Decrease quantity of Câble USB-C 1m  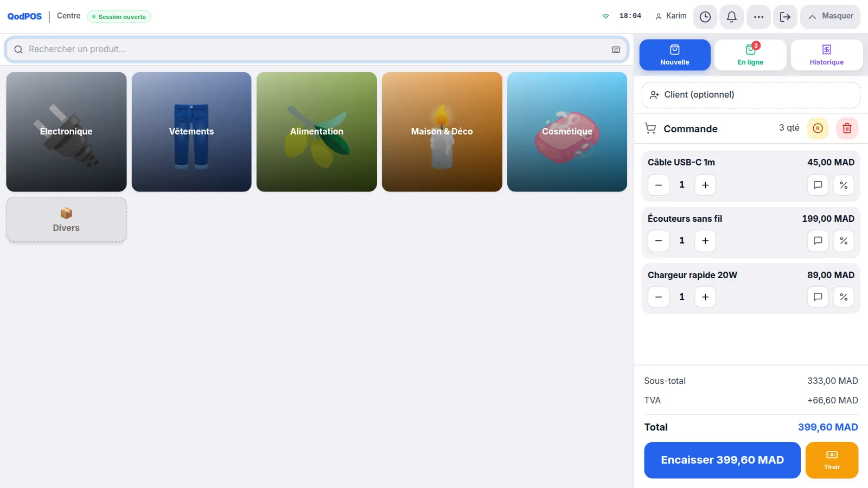coord(659,185)
